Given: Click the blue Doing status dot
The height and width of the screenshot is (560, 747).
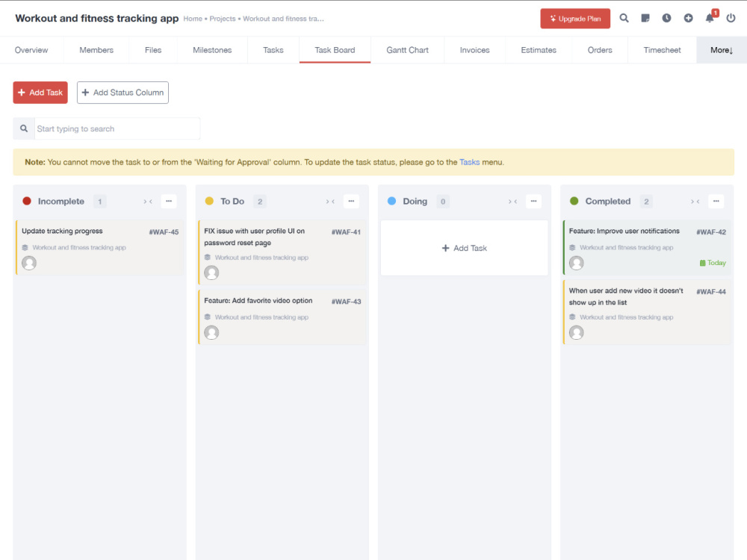Looking at the screenshot, I should pos(391,201).
